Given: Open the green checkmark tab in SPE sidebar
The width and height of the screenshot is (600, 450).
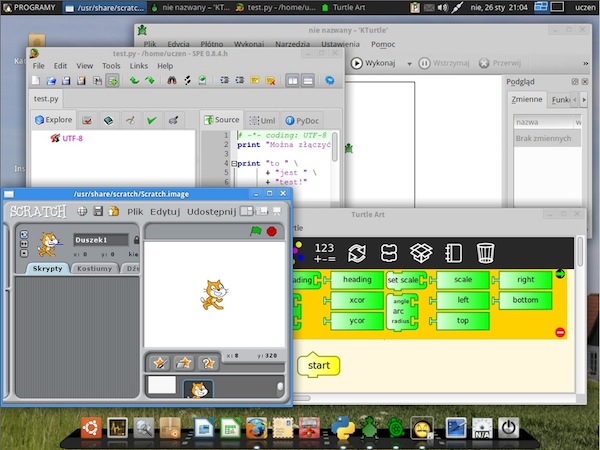Looking at the screenshot, I should (x=152, y=120).
